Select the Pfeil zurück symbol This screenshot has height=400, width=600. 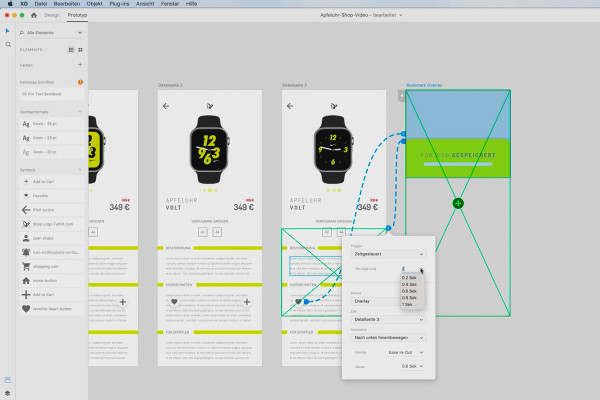point(51,210)
